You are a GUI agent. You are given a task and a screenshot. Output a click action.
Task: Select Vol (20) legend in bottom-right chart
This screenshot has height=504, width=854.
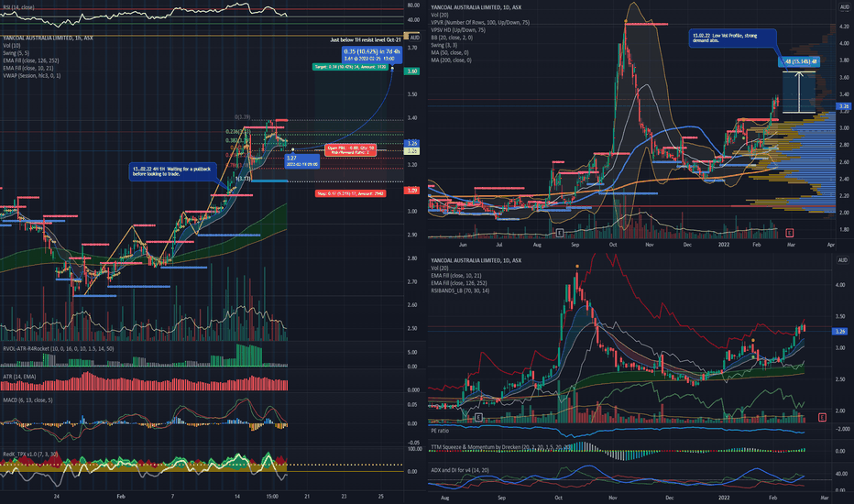(440, 268)
